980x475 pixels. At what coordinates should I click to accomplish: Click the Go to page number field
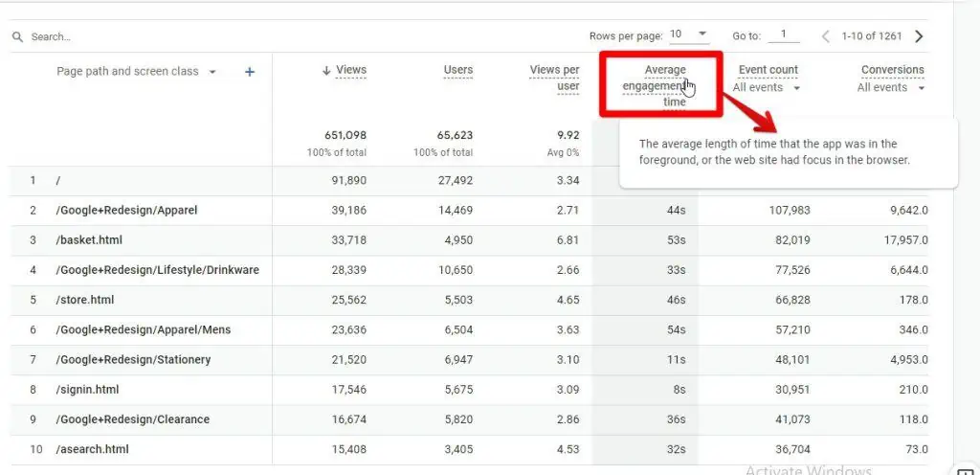click(784, 35)
